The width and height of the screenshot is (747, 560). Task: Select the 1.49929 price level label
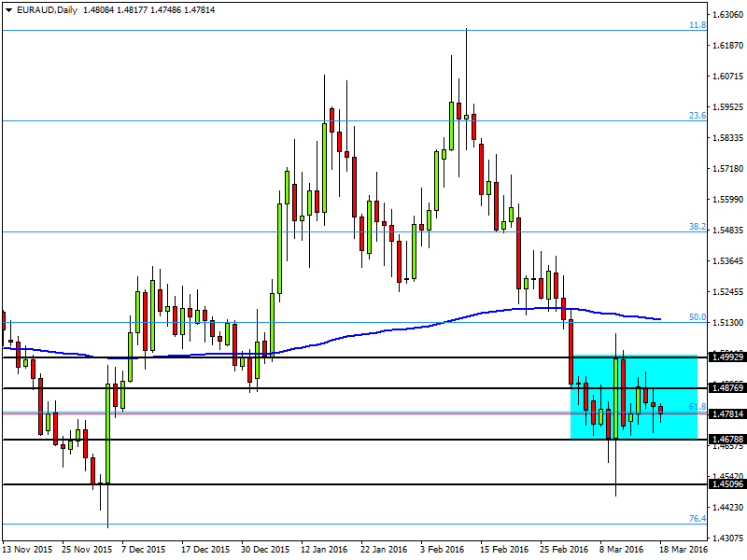(727, 357)
